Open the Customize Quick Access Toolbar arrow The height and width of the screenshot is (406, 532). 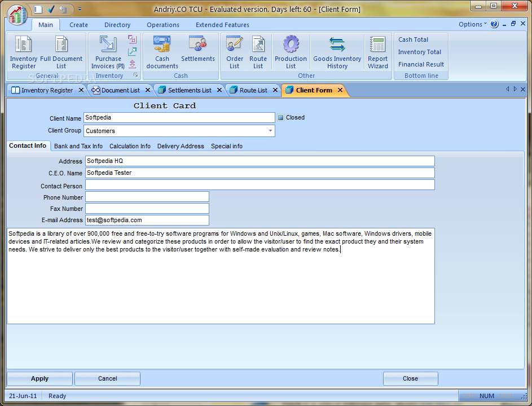(x=80, y=9)
